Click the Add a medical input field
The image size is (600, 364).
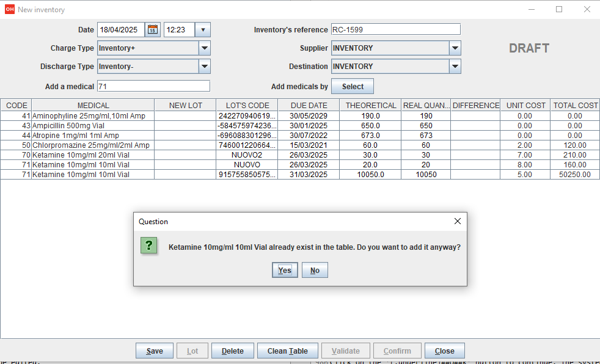point(153,86)
